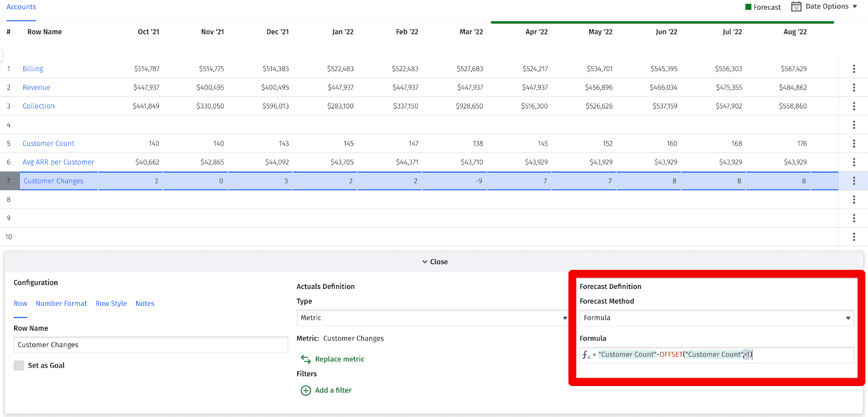Image resolution: width=868 pixels, height=417 pixels.
Task: Expand the Date Options dropdown
Action: click(831, 7)
